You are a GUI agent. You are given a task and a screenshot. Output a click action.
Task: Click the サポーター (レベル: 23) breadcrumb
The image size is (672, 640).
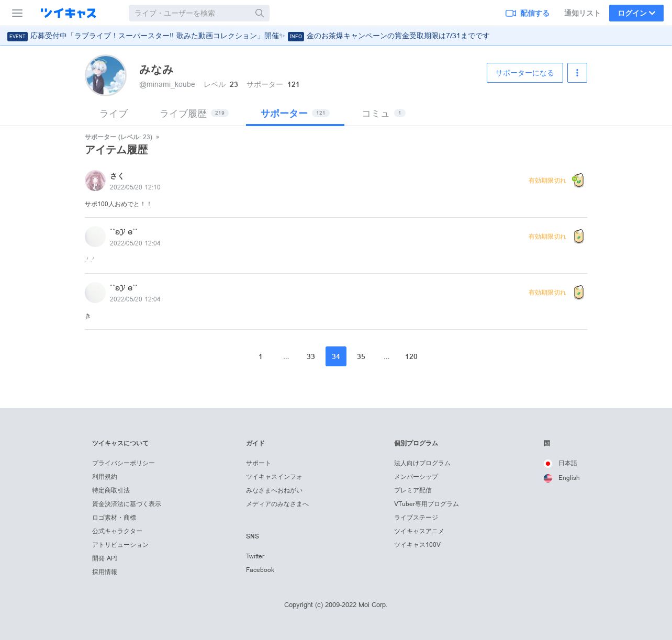pyautogui.click(x=119, y=137)
